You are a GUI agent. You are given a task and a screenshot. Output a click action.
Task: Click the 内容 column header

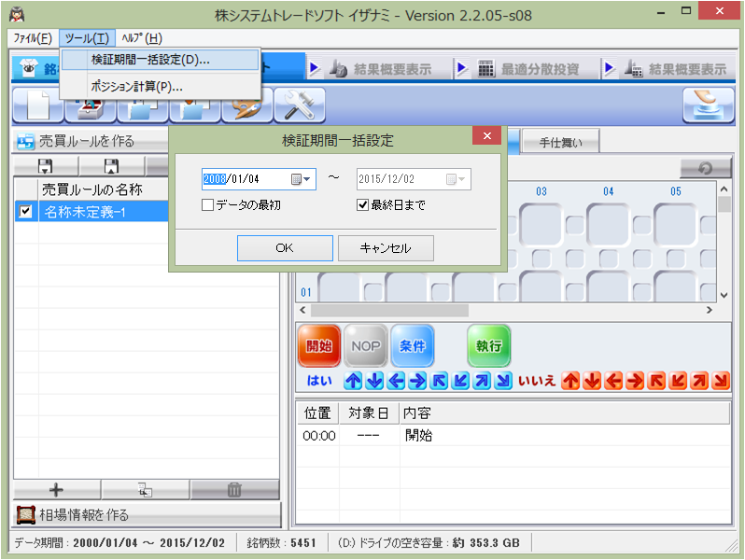(x=565, y=413)
